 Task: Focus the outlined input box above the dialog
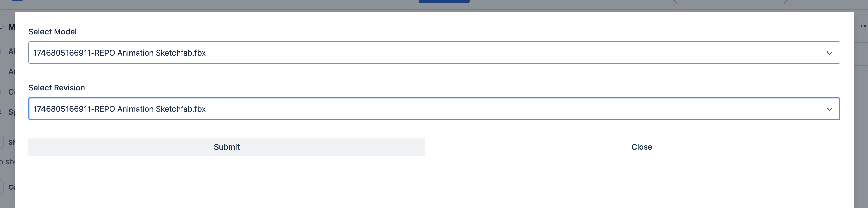pos(730,1)
